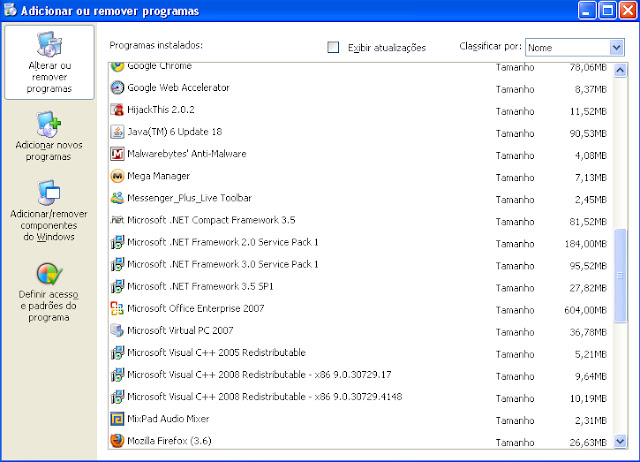Select Malwarebytes' Anti-Malware entry
640x462 pixels.
click(x=361, y=154)
